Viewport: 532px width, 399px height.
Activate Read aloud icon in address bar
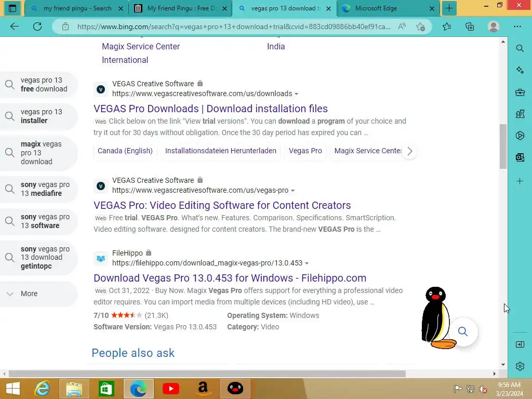(402, 26)
